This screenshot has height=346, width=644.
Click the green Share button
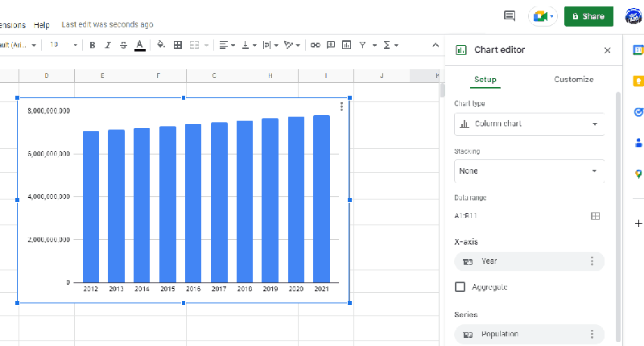[588, 16]
